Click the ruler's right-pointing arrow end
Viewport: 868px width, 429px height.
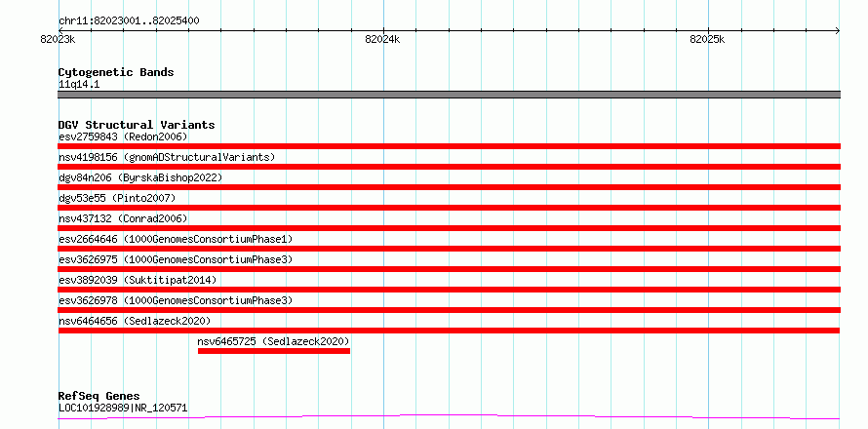coord(837,30)
